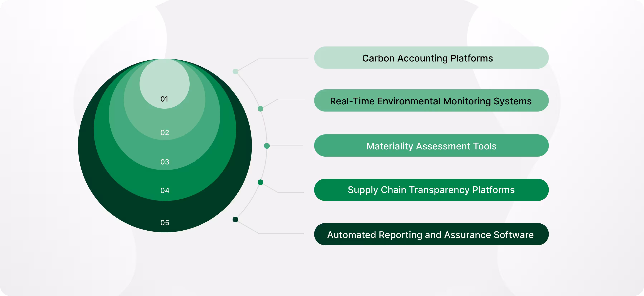Image resolution: width=644 pixels, height=296 pixels.
Task: Click the Carbon Accounting Platforms pill
Action: click(431, 58)
